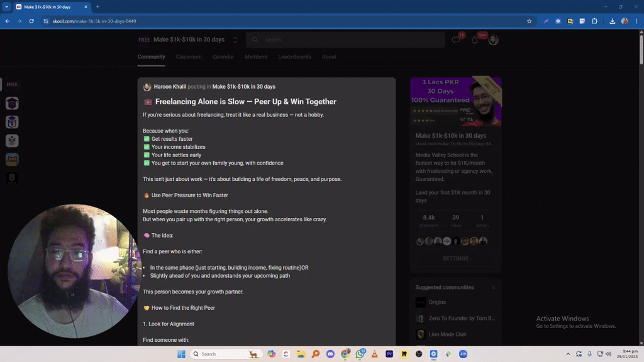644x362 pixels.
Task: Open the Windows Start menu
Action: point(181,354)
